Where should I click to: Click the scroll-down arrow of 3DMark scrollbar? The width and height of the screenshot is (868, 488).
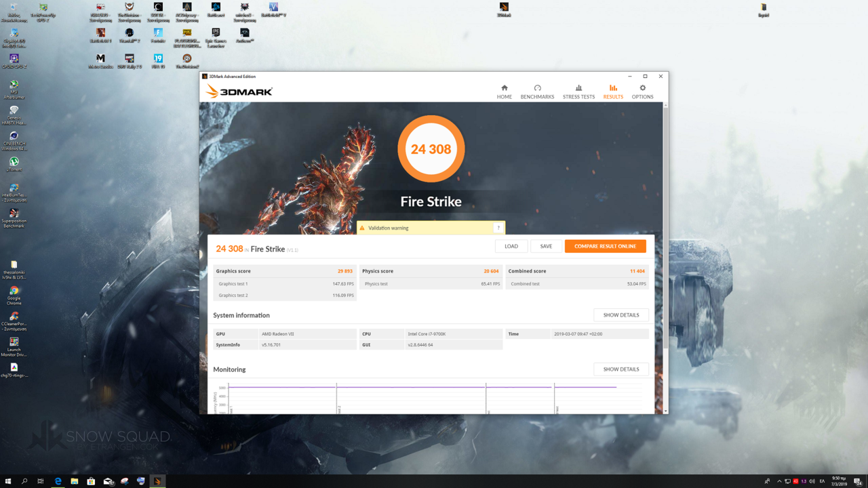coord(665,411)
